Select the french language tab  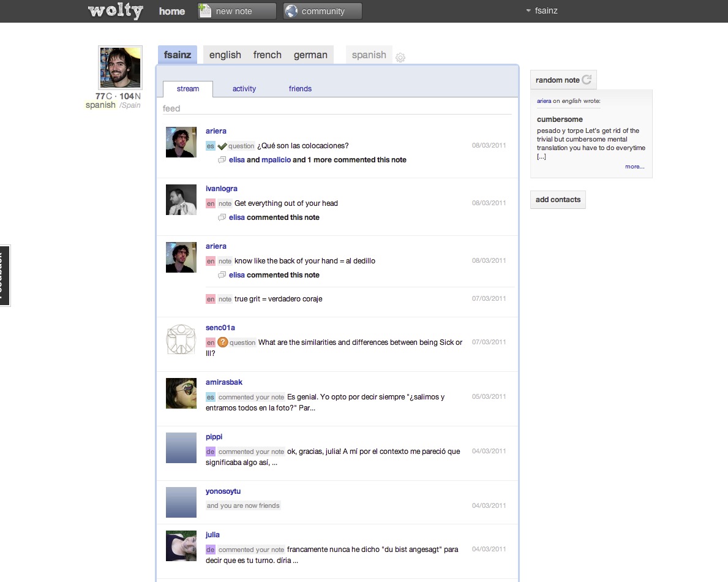click(268, 55)
